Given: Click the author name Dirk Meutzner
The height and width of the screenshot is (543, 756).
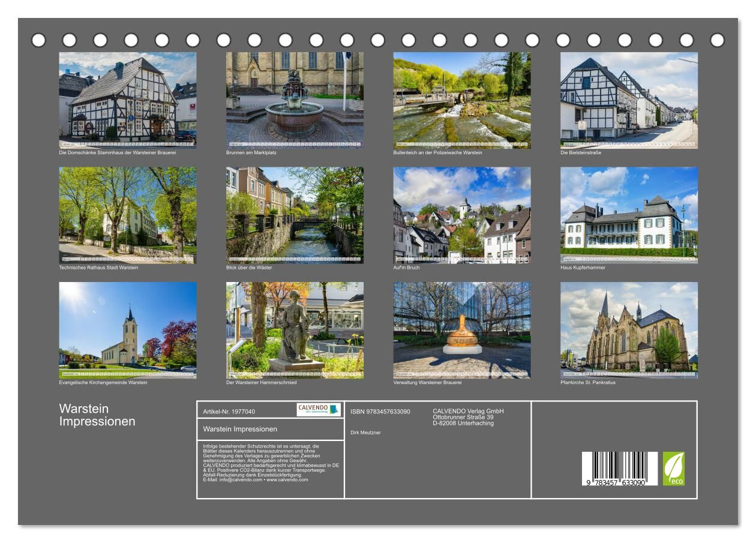Looking at the screenshot, I should (365, 433).
